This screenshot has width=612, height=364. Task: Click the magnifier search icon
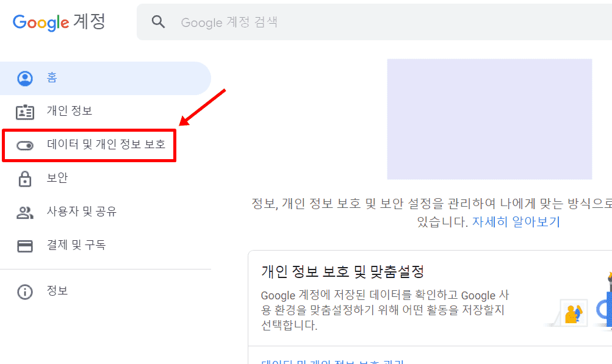158,22
